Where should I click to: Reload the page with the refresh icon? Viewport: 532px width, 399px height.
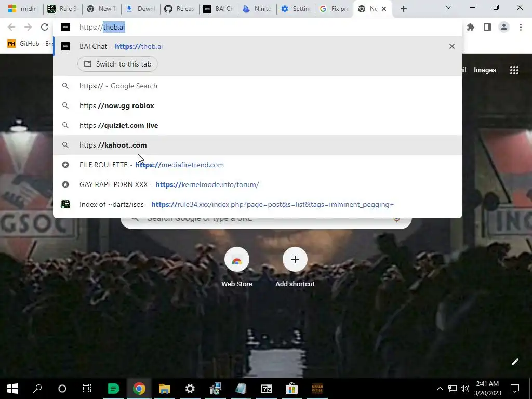point(45,27)
